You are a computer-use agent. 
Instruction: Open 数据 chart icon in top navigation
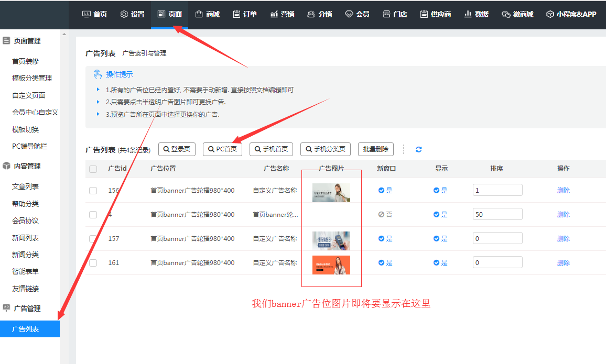coord(468,14)
